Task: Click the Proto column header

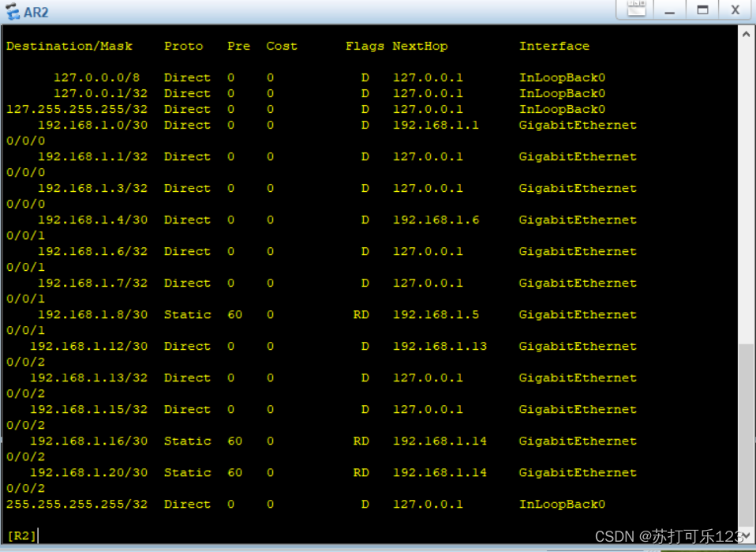Action: coord(183,46)
